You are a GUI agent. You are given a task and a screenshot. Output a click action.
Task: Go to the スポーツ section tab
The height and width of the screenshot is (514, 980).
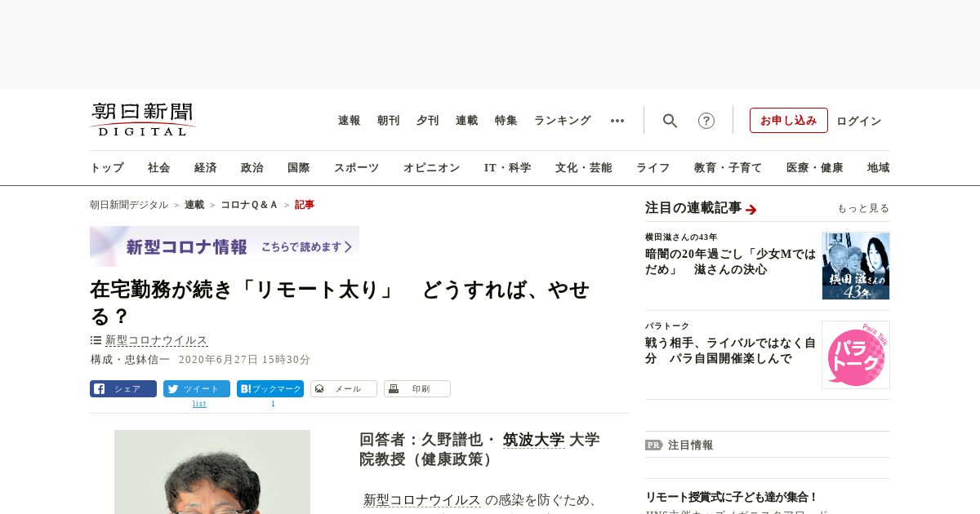(356, 168)
